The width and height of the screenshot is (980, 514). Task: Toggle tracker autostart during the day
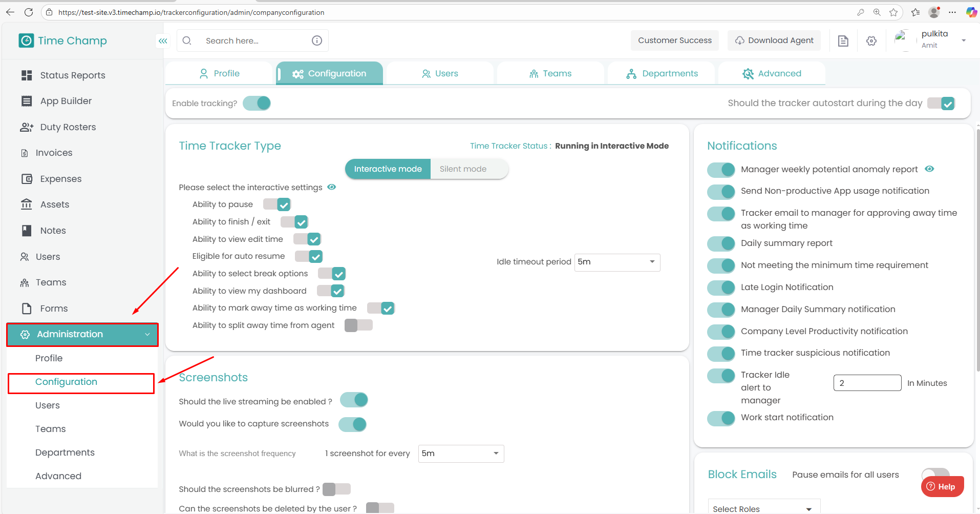tap(941, 104)
